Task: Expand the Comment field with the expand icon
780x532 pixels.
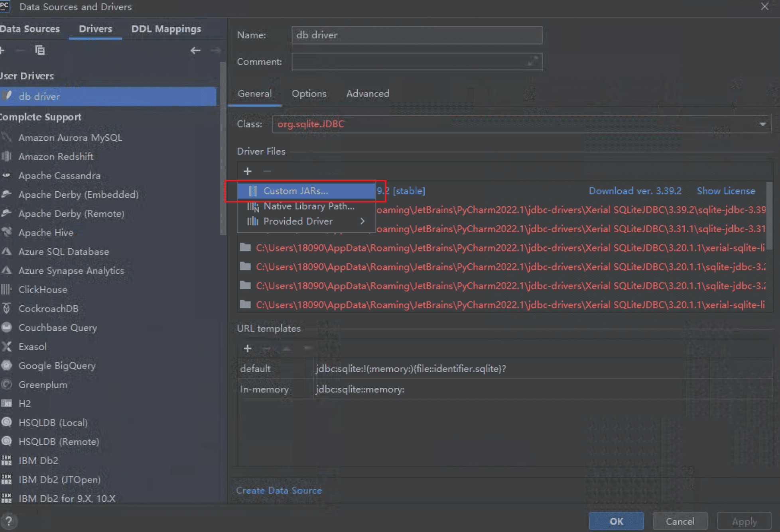Action: tap(533, 61)
